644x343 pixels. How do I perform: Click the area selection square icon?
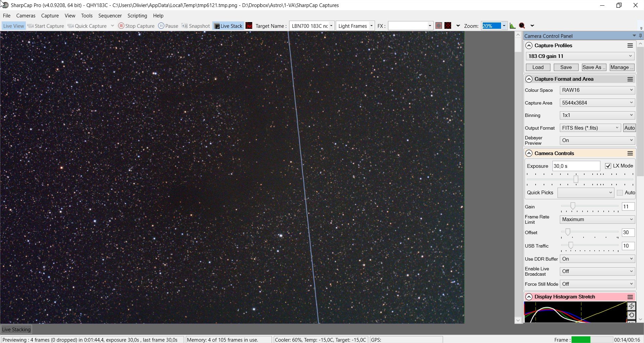(438, 26)
